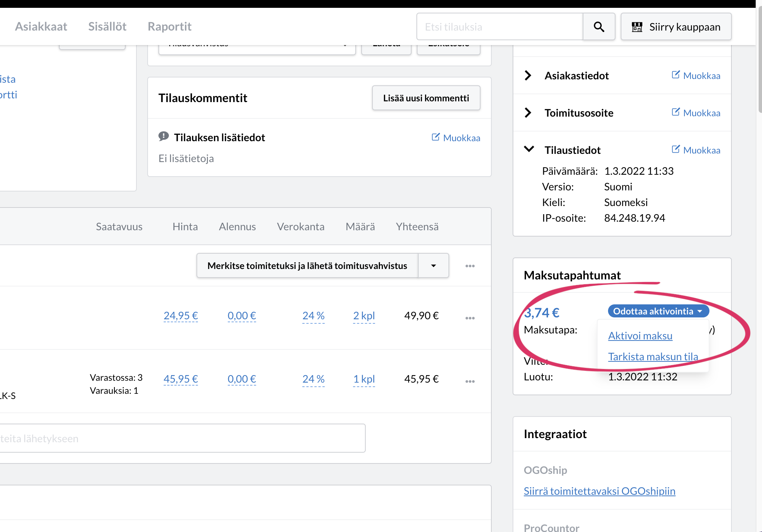The height and width of the screenshot is (532, 762).
Task: Click the edit icon beside Asiakastiedot Muokkaa
Action: pyautogui.click(x=676, y=75)
